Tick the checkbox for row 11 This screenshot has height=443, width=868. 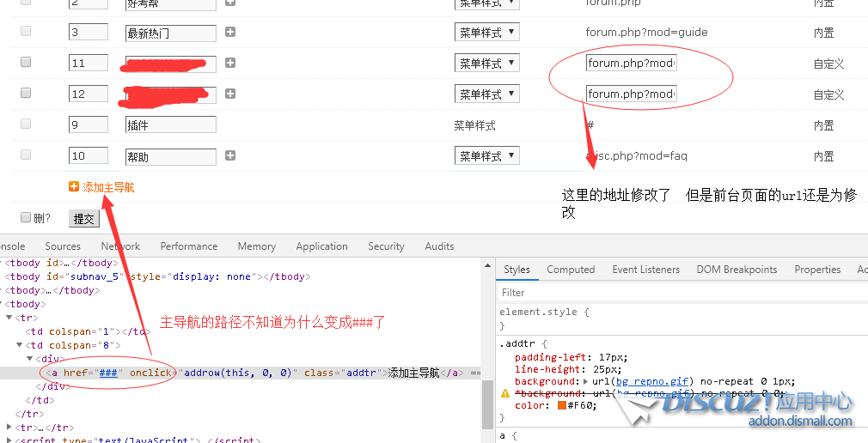click(26, 63)
